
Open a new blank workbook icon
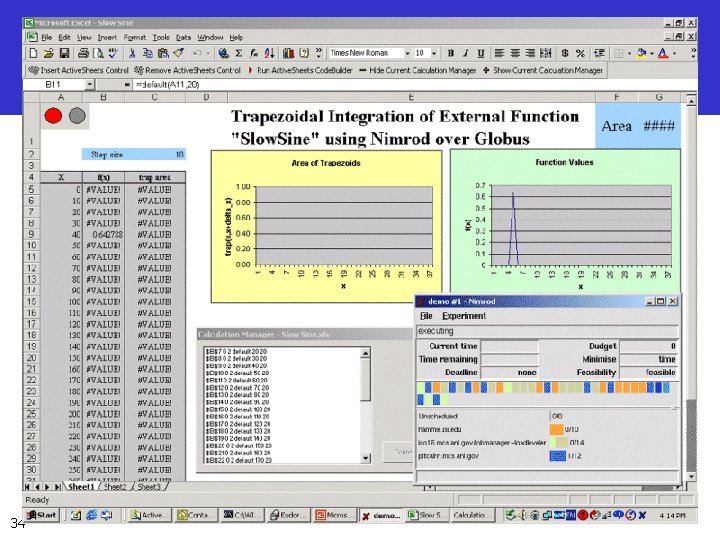(33, 53)
